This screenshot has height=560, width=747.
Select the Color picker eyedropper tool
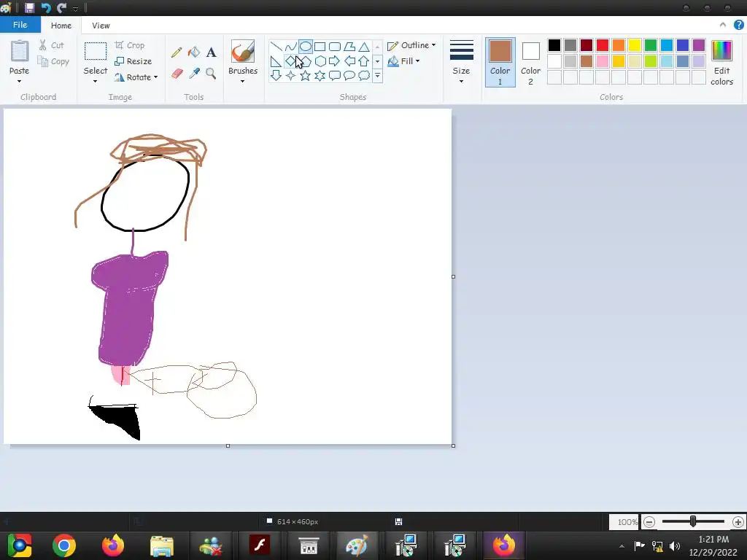point(194,74)
